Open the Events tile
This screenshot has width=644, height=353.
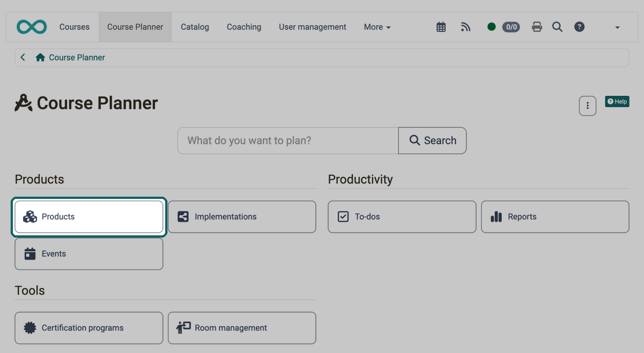pos(88,254)
